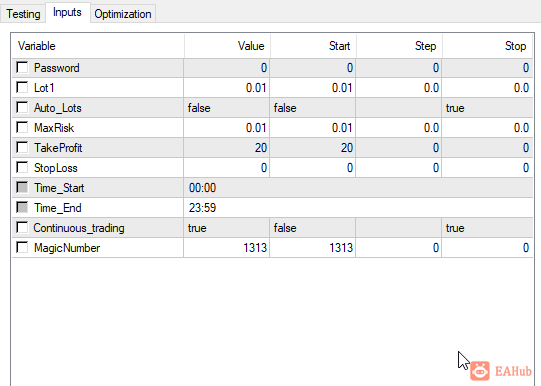Click the MaxRisk variable name

click(54, 128)
